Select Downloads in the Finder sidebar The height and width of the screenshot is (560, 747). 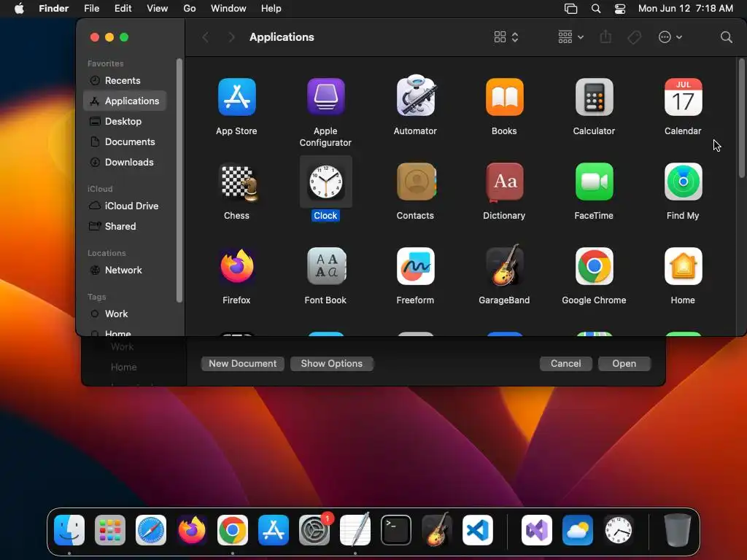[x=125, y=163]
